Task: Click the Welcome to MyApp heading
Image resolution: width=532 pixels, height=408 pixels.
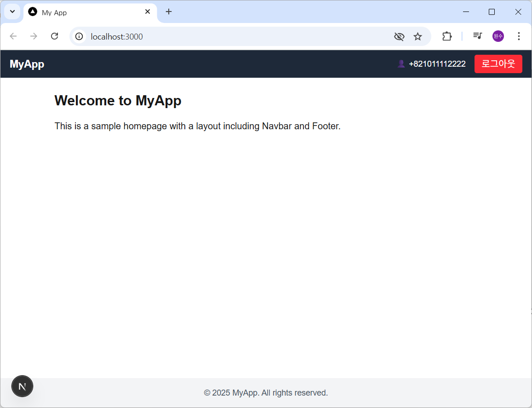Action: tap(118, 101)
